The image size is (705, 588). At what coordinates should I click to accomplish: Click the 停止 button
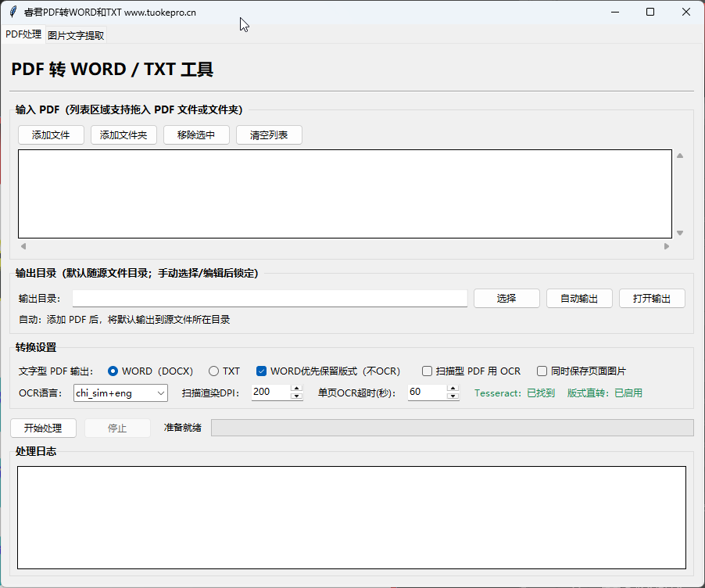coord(117,428)
